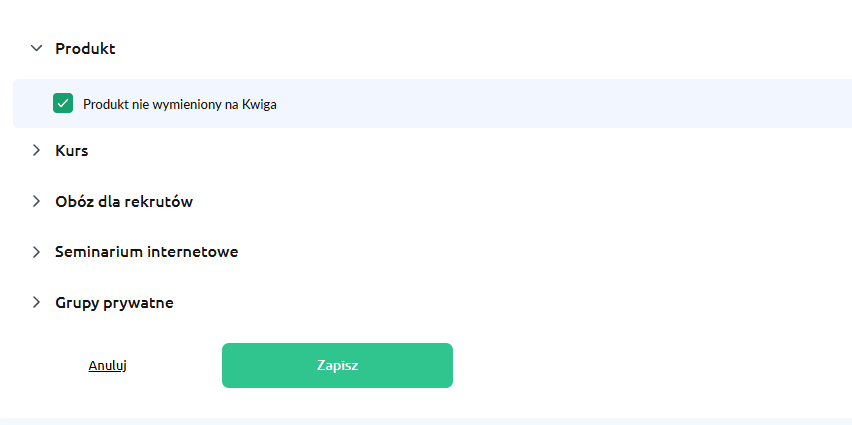Screen dimensions: 852x425
Task: Expand Seminarium internetowe chevron arrow
Action: pyautogui.click(x=36, y=252)
